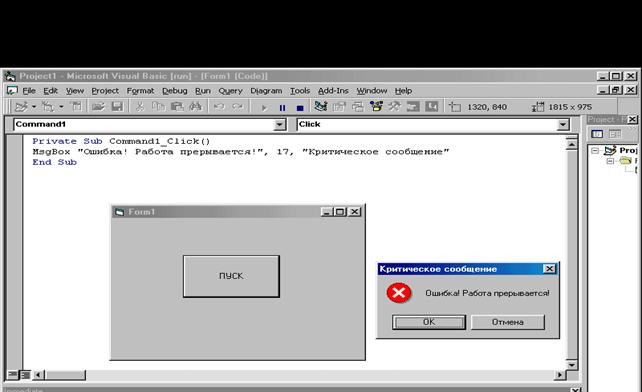The image size is (642, 392).
Task: Click the MsgBox code line
Action: click(x=241, y=152)
